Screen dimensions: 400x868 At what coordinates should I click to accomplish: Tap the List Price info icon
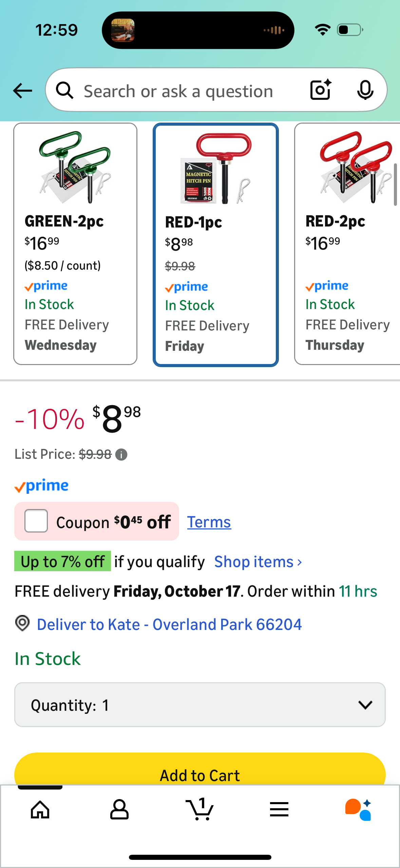[x=121, y=454]
